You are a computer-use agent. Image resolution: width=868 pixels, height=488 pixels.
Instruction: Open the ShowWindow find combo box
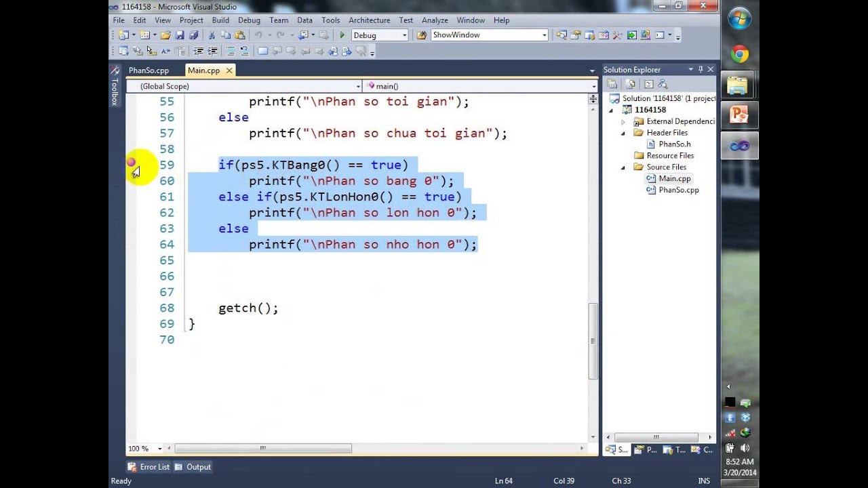pyautogui.click(x=489, y=35)
